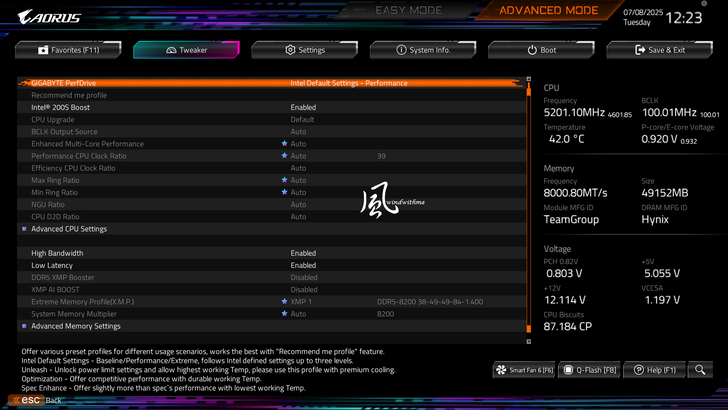The width and height of the screenshot is (728, 410).
Task: Click favorite star beside Min Ring Ratio
Action: click(284, 192)
